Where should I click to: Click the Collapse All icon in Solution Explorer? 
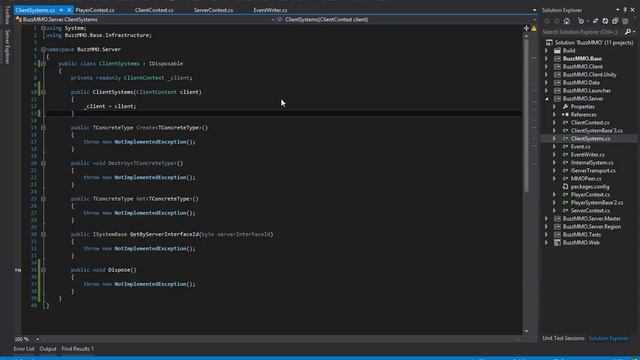pyautogui.click(x=615, y=21)
